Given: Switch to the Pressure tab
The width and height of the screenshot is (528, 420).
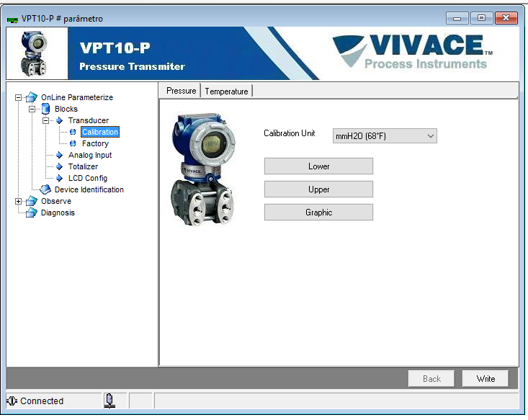Looking at the screenshot, I should pyautogui.click(x=182, y=91).
